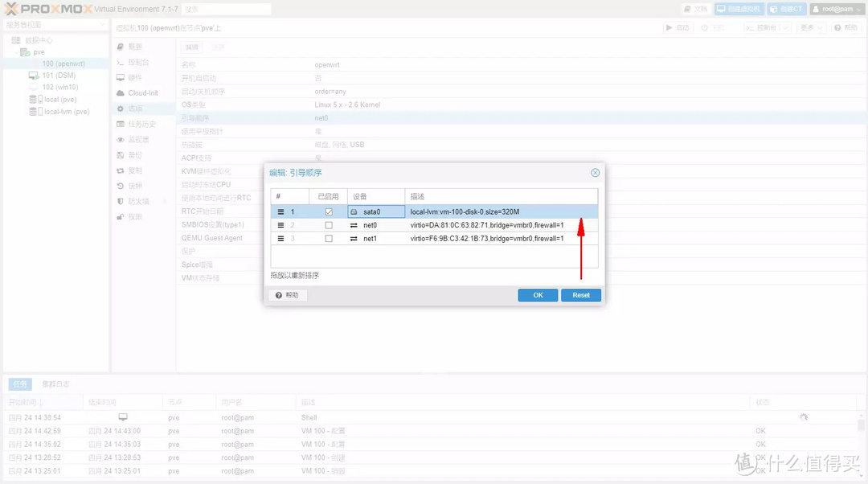868x484 pixels.
Task: Click the 描述 column header
Action: point(501,197)
